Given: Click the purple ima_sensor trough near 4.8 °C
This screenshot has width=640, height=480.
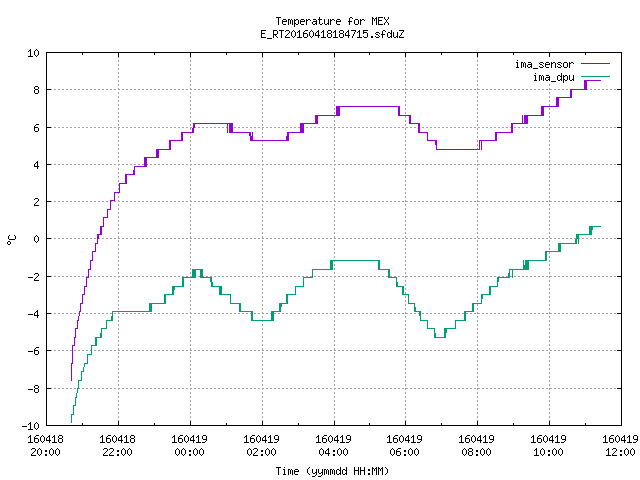Looking at the screenshot, I should point(458,149).
